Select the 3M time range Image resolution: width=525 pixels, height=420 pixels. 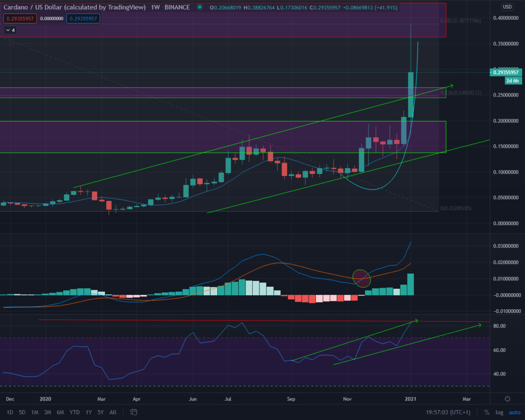pos(48,412)
